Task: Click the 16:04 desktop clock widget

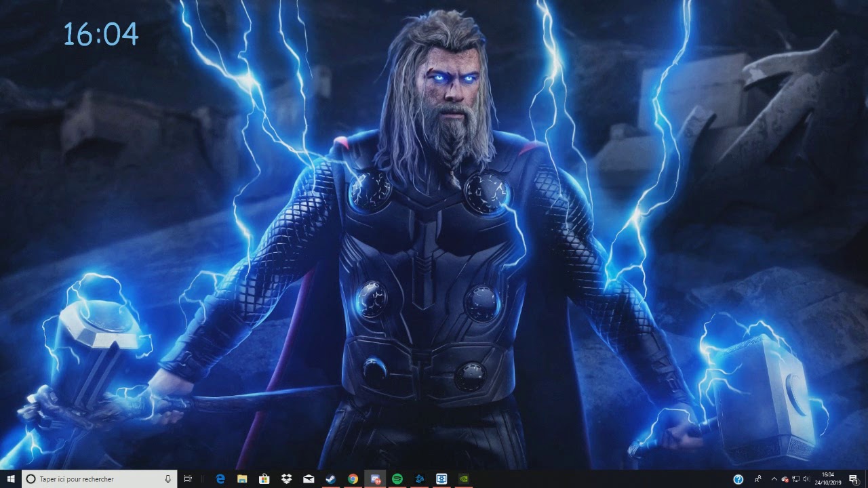Action: 101,34
